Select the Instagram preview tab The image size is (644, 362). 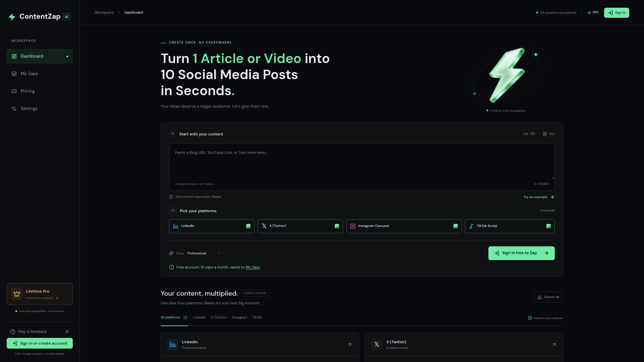coord(239,317)
